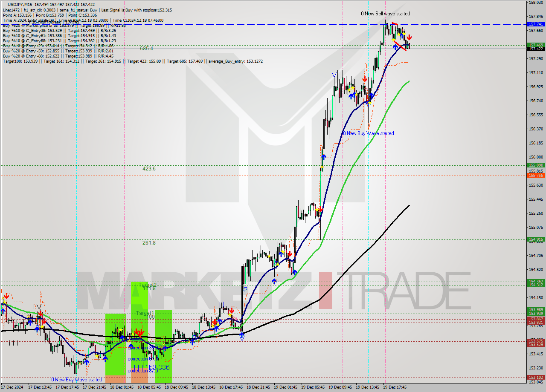Click the red 153.102 price tag
Screen dimensions: 546x392
coord(536,377)
